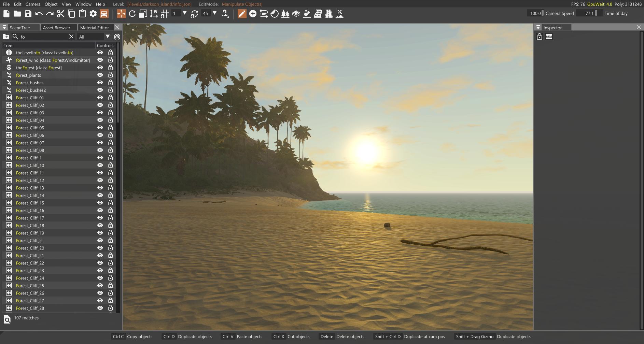The image size is (644, 344).
Task: Save the level with disk icon
Action: (28, 14)
